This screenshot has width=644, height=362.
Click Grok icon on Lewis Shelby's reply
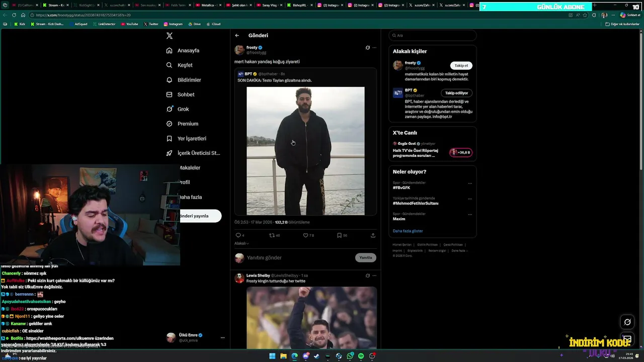click(368, 276)
